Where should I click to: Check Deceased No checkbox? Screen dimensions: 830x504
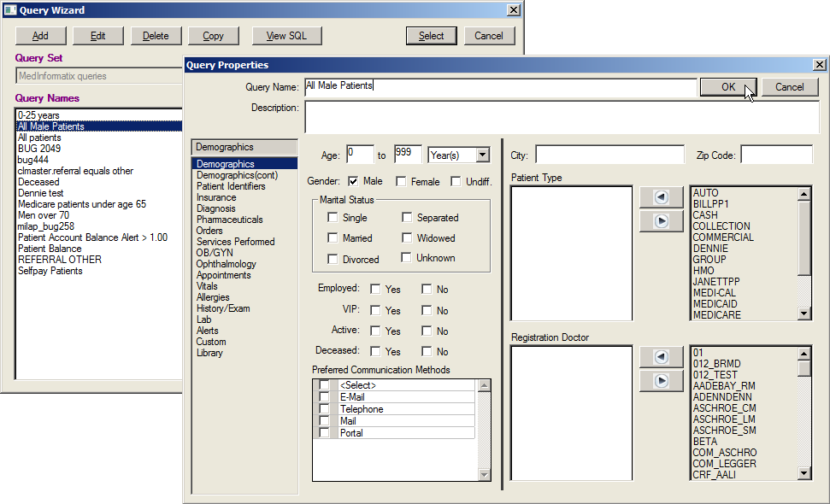point(427,351)
